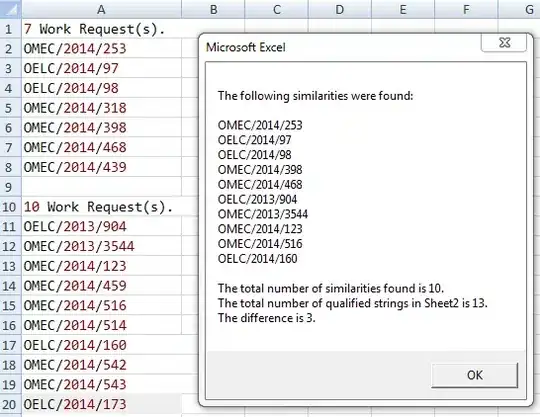Select row 1 header
Viewport: 540px width, 417px height.
coord(10,29)
